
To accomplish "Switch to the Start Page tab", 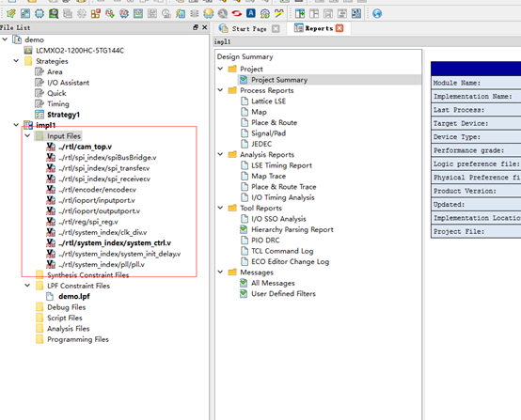I will coord(249,28).
